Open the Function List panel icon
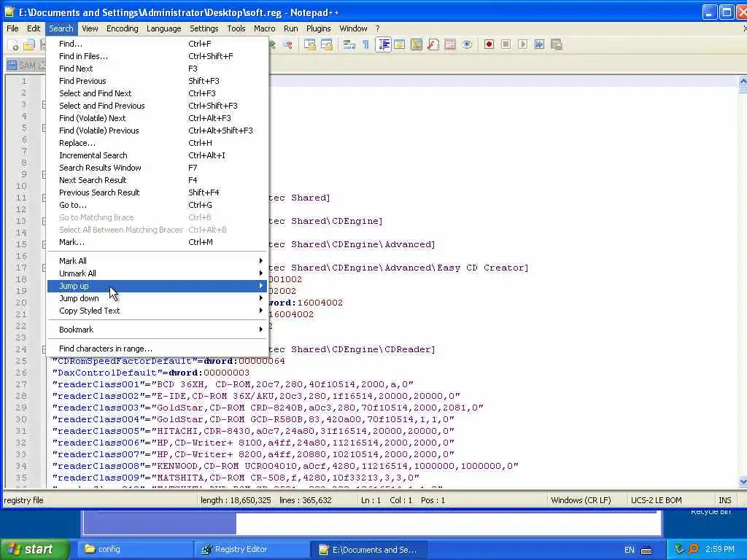 (433, 44)
